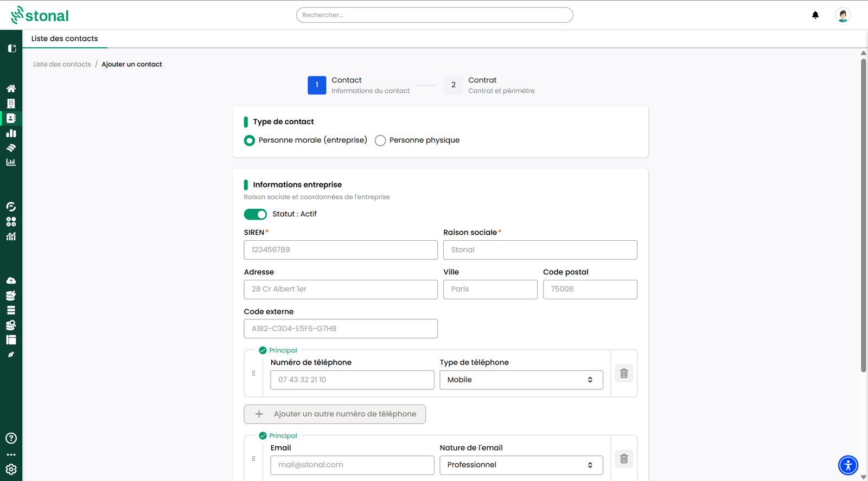Select Personne physique radio option
This screenshot has width=868, height=481.
point(380,140)
